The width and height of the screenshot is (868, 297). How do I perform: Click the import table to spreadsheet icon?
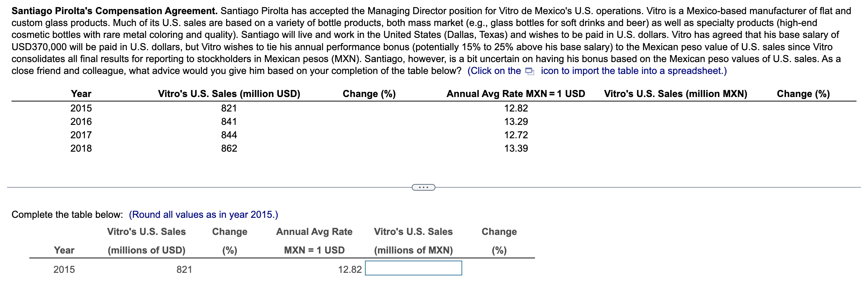(530, 71)
